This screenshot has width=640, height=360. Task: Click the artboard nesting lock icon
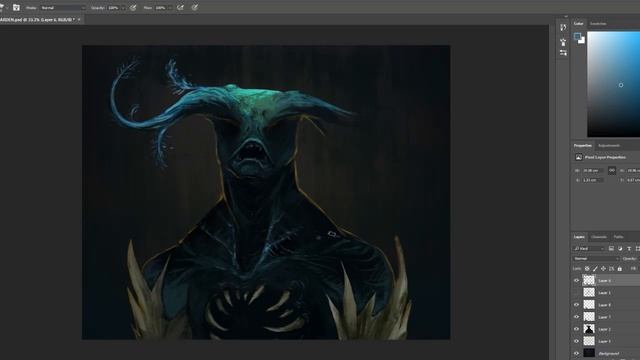coord(611,269)
